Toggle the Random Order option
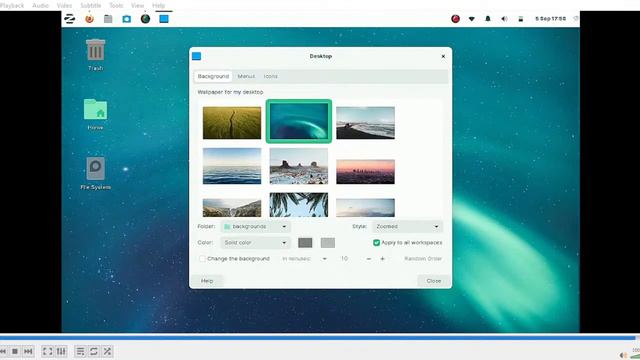This screenshot has width=640, height=360. pyautogui.click(x=423, y=259)
